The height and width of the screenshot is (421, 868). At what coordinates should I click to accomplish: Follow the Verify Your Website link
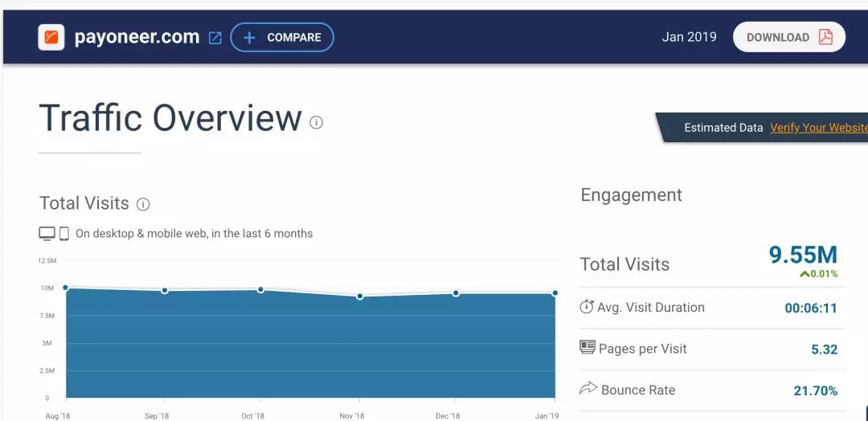click(818, 128)
